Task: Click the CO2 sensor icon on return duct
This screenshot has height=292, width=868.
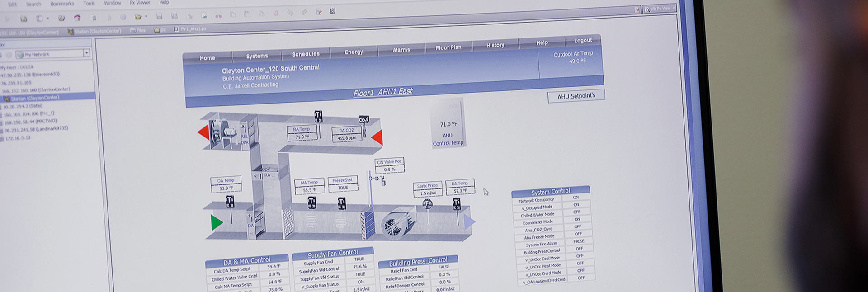Action: (363, 120)
